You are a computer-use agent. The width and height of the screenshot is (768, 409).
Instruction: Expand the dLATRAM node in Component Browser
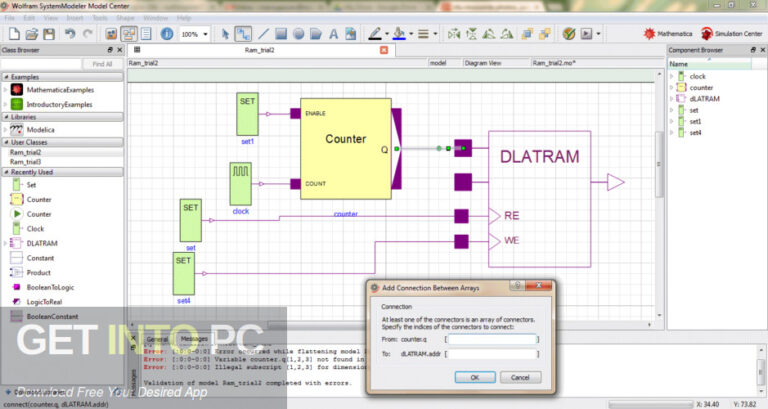[672, 98]
